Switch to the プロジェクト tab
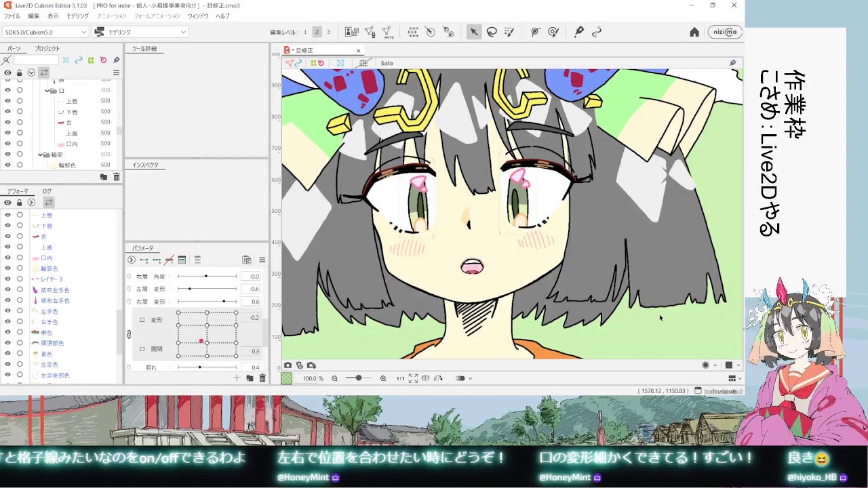 [x=47, y=49]
